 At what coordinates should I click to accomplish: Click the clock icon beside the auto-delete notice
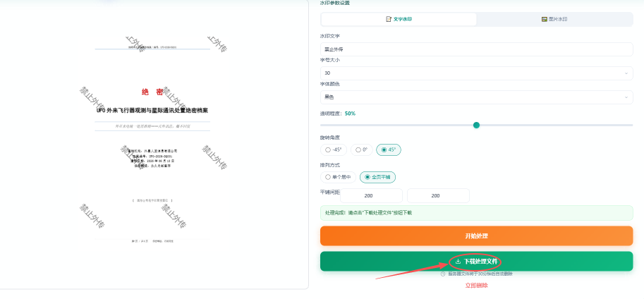pos(443,274)
